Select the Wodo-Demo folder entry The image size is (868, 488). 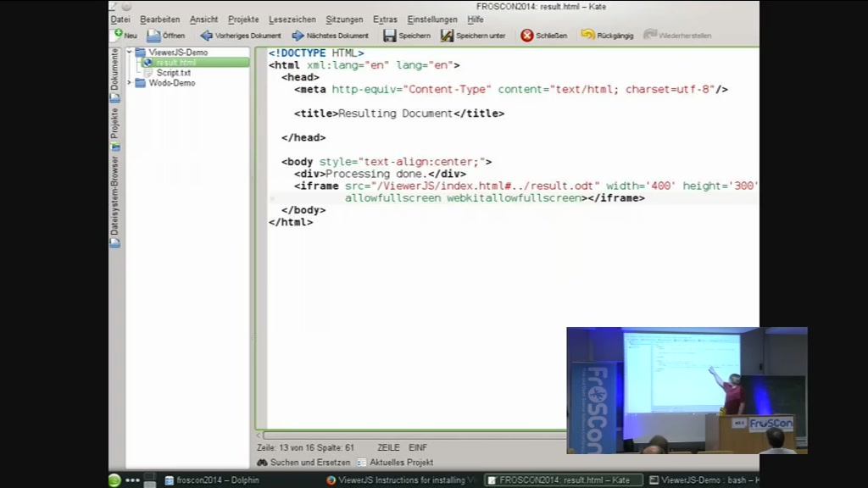coord(171,83)
